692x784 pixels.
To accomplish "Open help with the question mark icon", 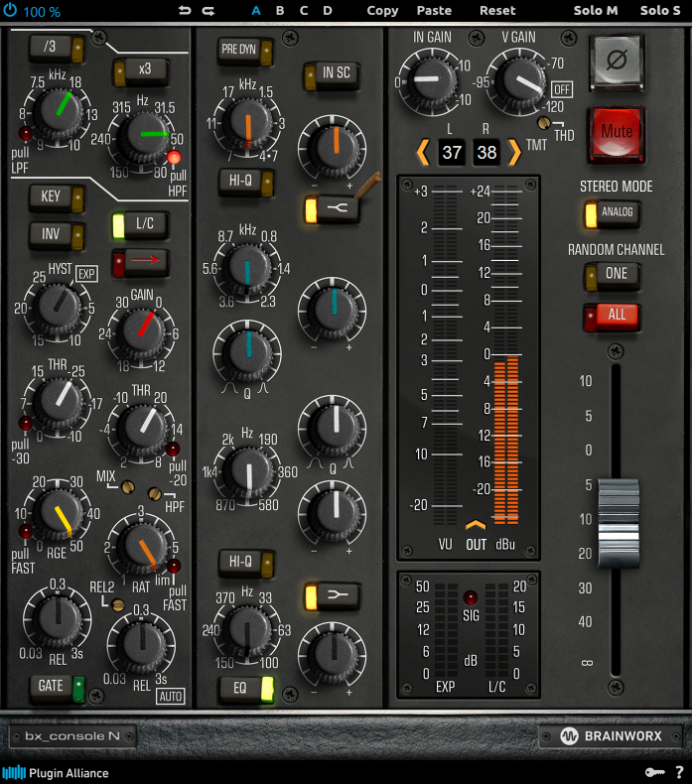I will tap(679, 772).
